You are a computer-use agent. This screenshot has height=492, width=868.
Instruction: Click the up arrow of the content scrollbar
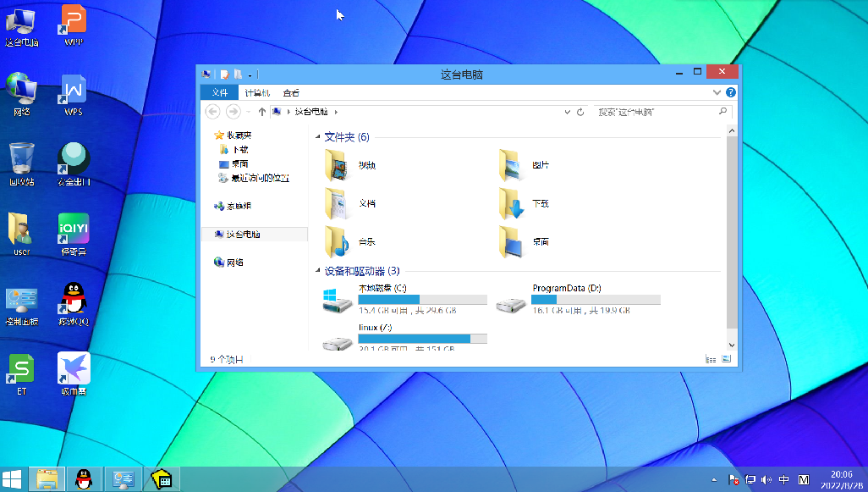[732, 130]
